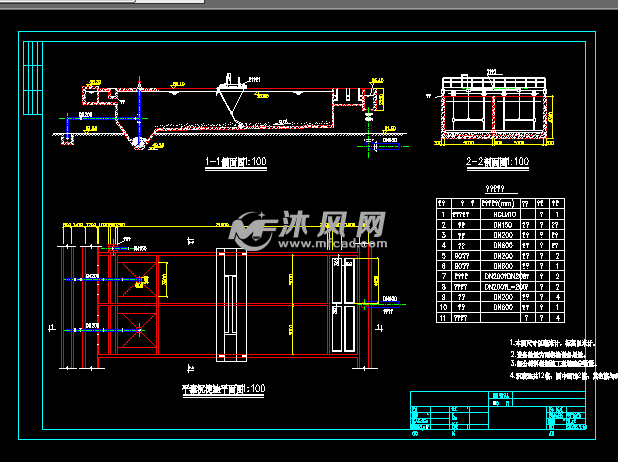The height and width of the screenshot is (462, 618).
Task: Click the 'DN200' cell in table row 9
Action: pos(503,297)
